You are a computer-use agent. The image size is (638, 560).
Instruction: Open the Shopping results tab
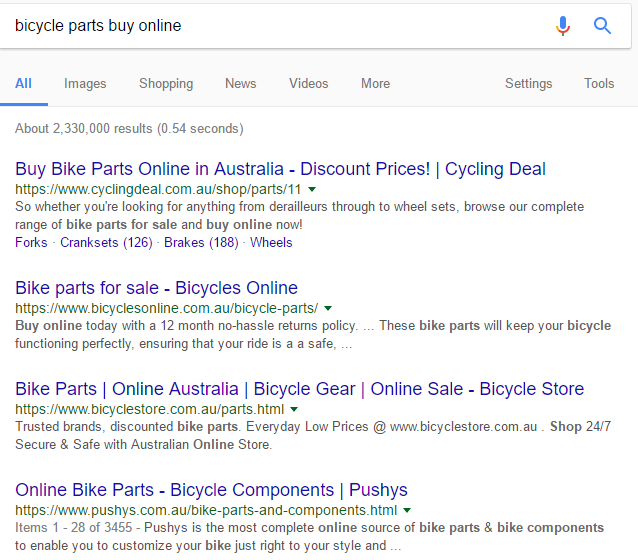166,84
